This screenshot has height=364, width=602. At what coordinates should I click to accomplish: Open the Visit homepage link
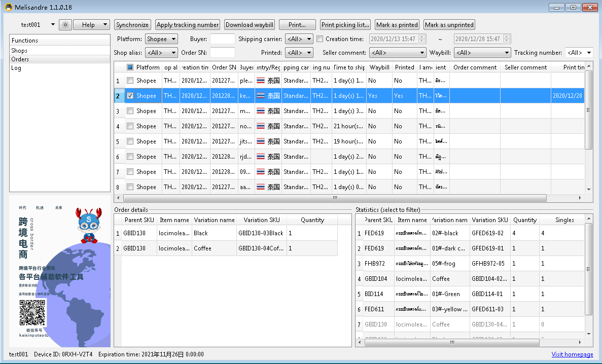pyautogui.click(x=572, y=354)
